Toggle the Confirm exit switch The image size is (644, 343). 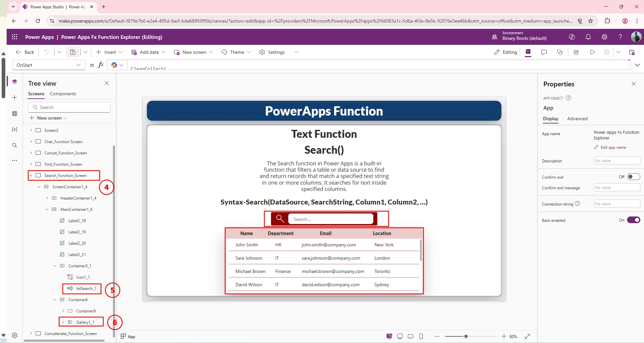(x=633, y=177)
